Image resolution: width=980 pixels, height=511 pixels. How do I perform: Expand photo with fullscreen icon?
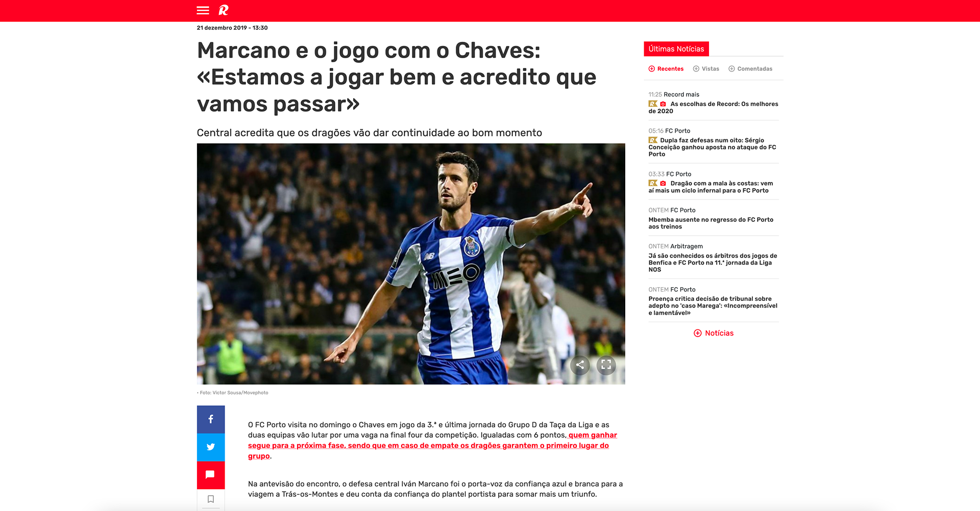[x=606, y=365]
